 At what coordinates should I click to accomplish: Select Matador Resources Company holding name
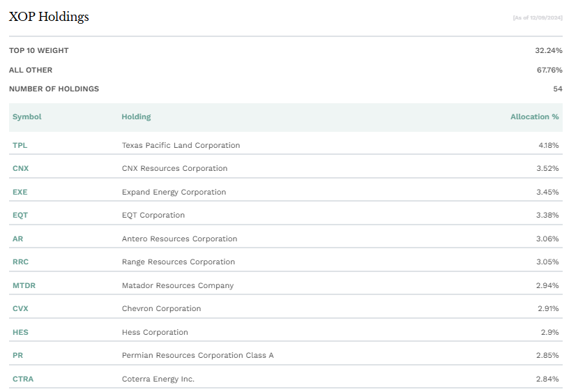pos(178,286)
